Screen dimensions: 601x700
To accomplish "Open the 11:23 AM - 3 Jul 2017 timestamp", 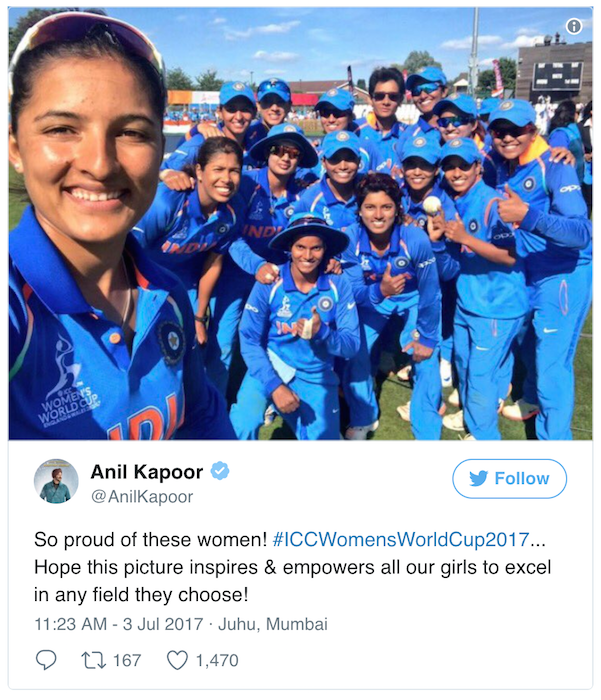I will tap(119, 624).
